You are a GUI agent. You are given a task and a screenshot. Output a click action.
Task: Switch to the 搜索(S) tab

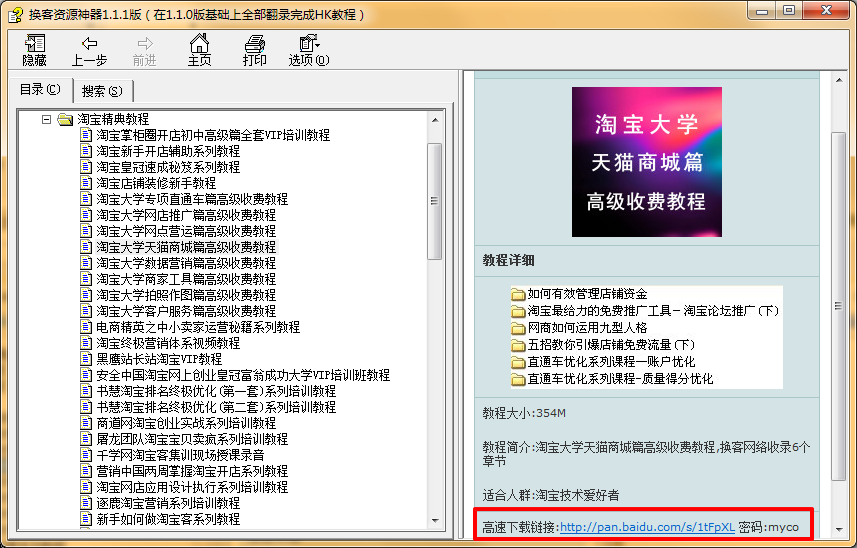coord(102,91)
